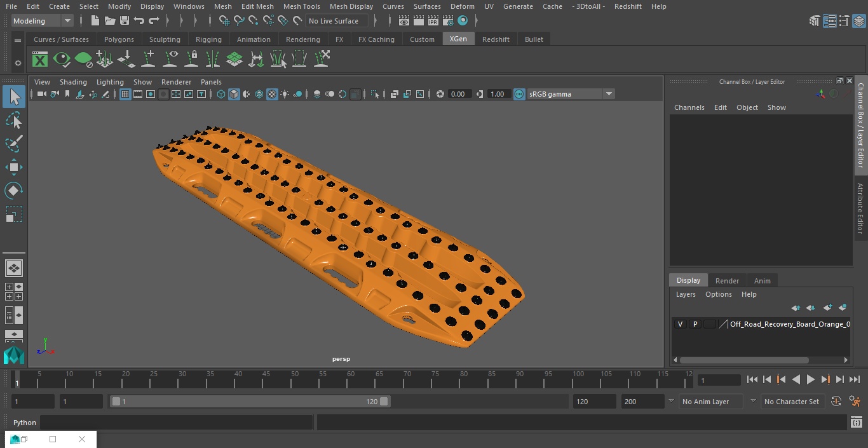Toggle playback P box of the layer

pyautogui.click(x=695, y=324)
